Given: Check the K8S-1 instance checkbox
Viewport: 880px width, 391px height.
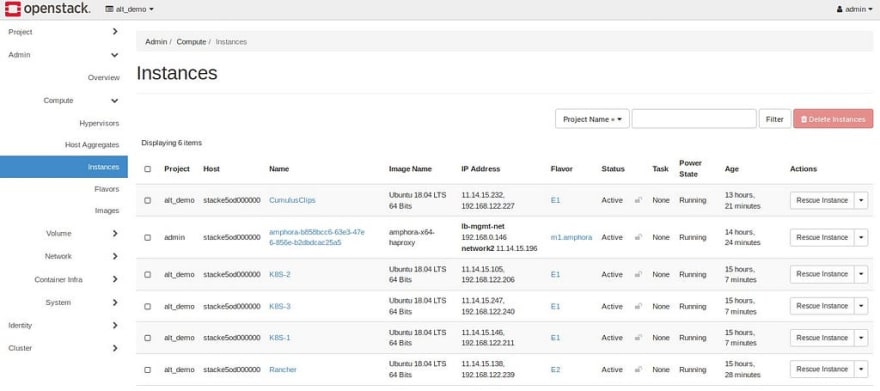Looking at the screenshot, I should pos(148,338).
